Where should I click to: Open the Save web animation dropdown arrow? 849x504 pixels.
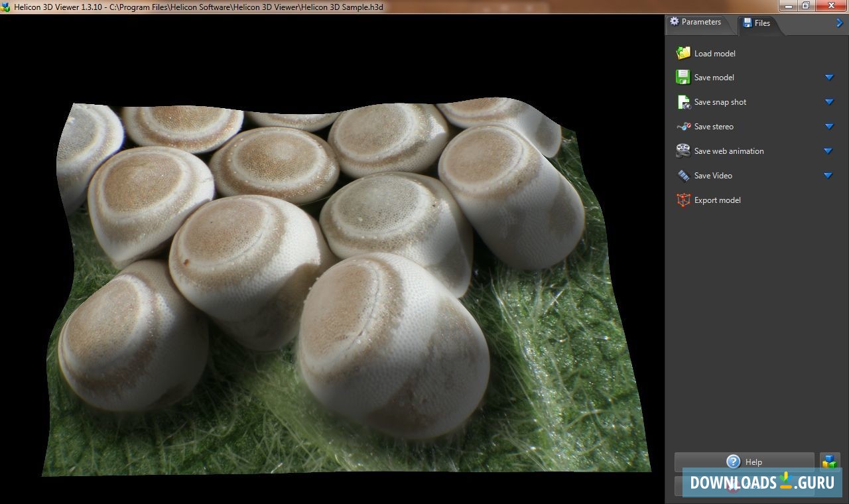pos(828,151)
